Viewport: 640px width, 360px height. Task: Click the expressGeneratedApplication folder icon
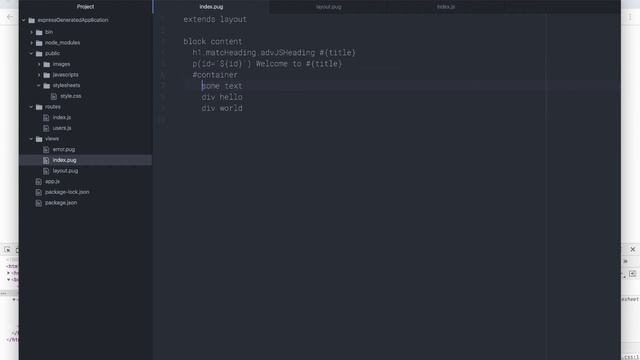[31, 20]
